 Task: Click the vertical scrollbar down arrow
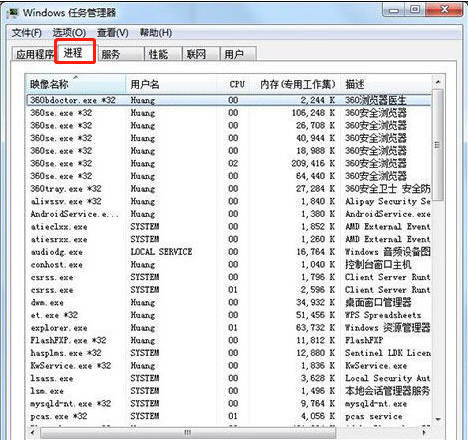tap(438, 419)
